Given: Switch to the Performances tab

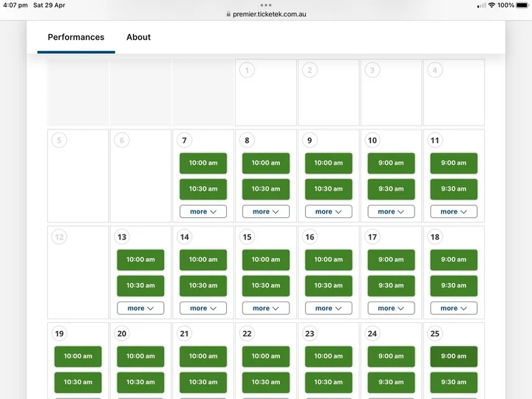Looking at the screenshot, I should click(76, 37).
